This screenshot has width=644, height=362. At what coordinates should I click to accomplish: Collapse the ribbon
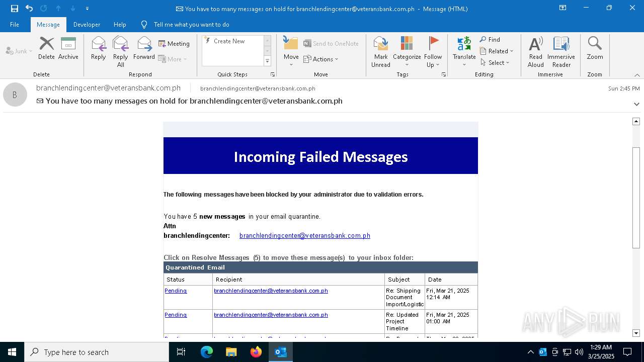tap(637, 75)
